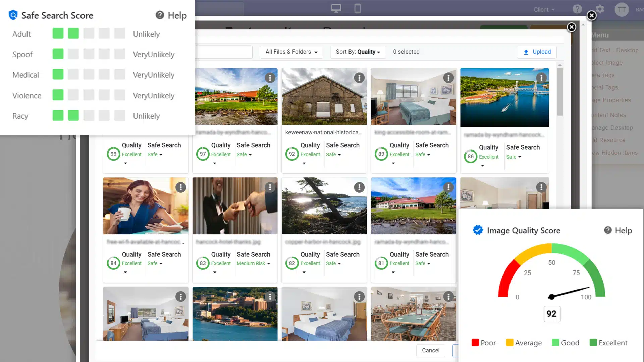
Task: Click the red Poor legend swatch
Action: click(475, 342)
